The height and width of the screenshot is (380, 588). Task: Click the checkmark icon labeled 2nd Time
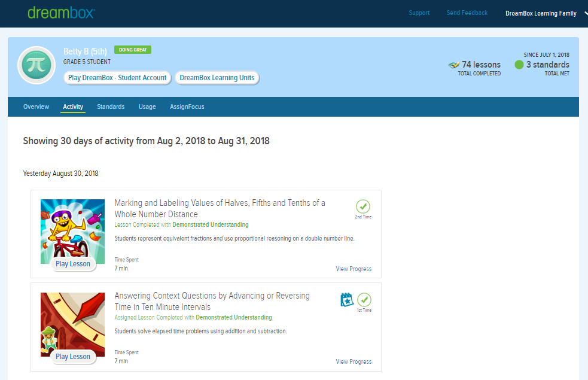tap(363, 206)
